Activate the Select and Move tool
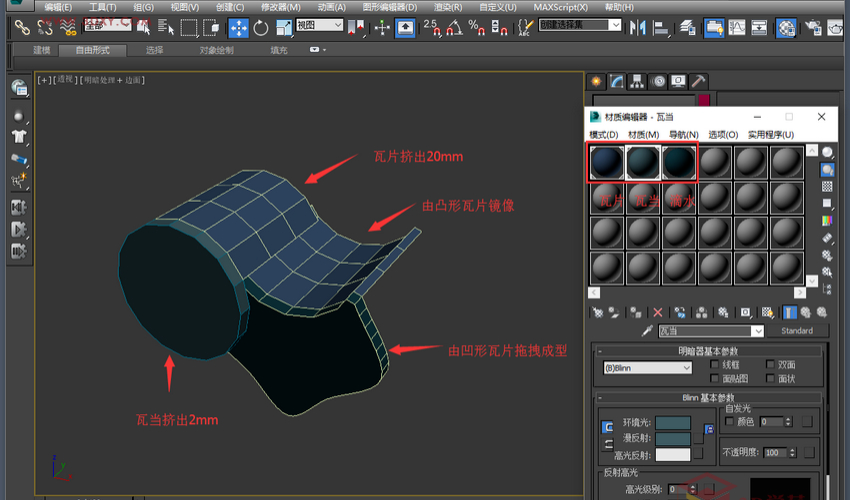This screenshot has height=500, width=850. [x=239, y=27]
